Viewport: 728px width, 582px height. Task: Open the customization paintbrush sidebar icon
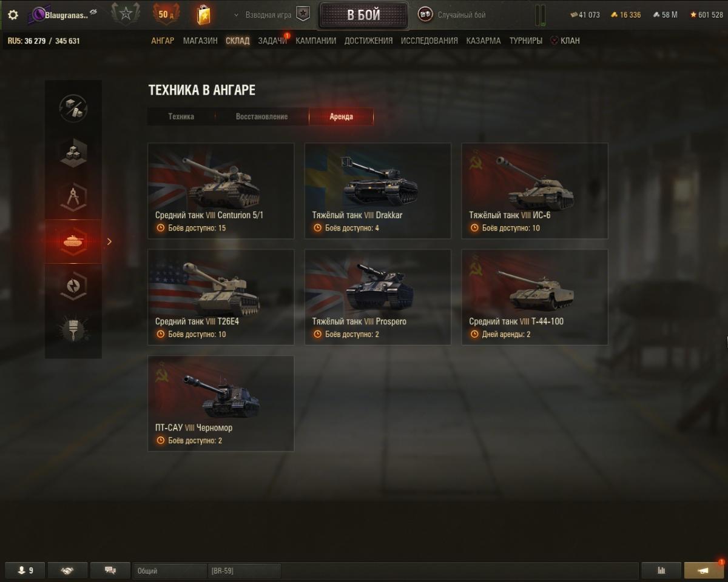coord(73,330)
